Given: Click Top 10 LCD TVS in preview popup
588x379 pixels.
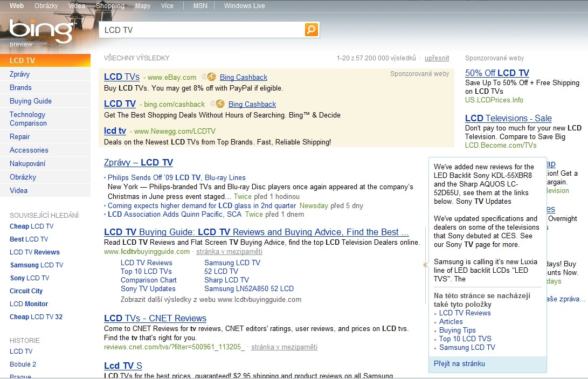Looking at the screenshot, I should tap(465, 339).
